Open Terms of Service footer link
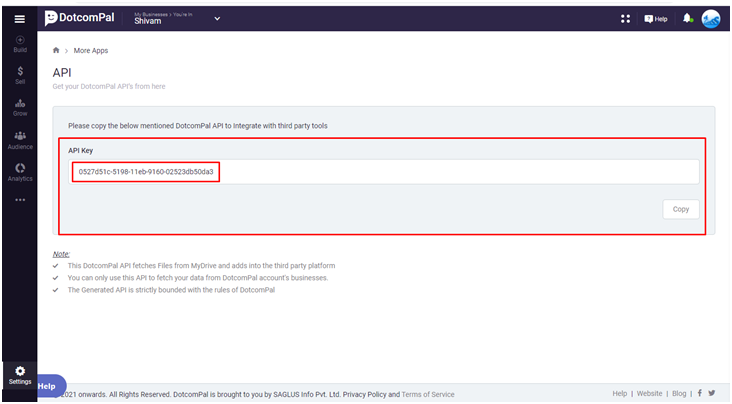The width and height of the screenshot is (732, 404). point(428,394)
